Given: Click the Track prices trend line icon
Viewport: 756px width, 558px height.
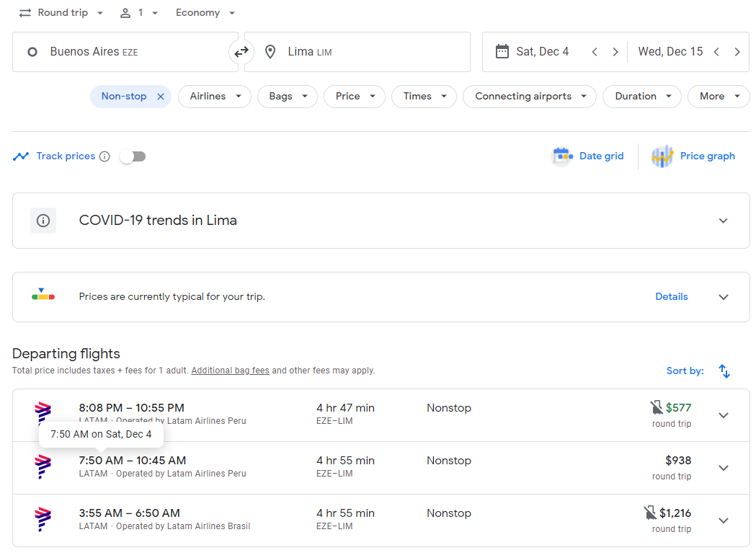Looking at the screenshot, I should coord(21,156).
